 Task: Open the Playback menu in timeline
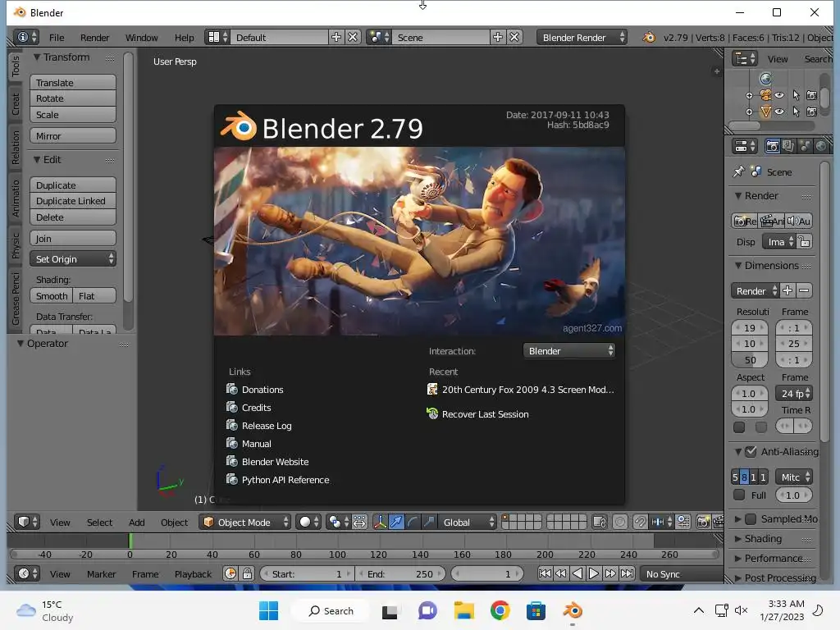(193, 573)
